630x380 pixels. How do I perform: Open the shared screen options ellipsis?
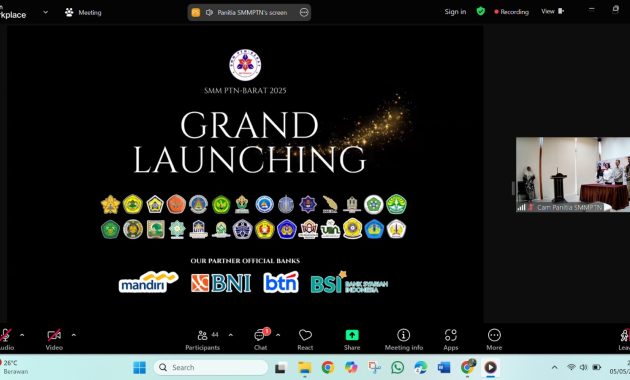click(x=304, y=12)
